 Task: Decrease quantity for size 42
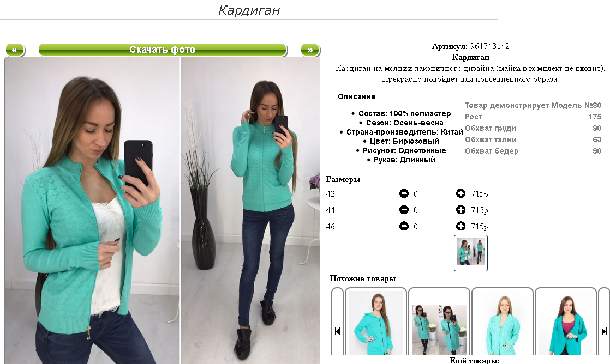click(x=404, y=193)
